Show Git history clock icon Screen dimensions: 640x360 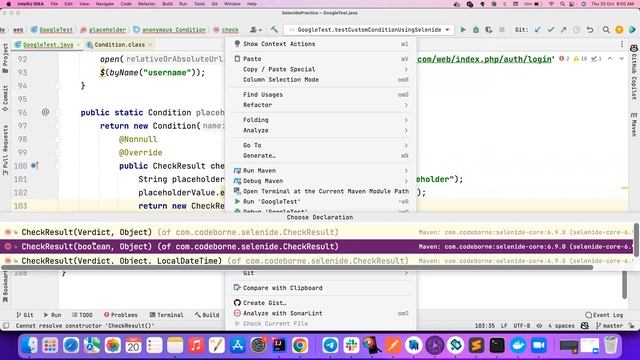[x=577, y=29]
